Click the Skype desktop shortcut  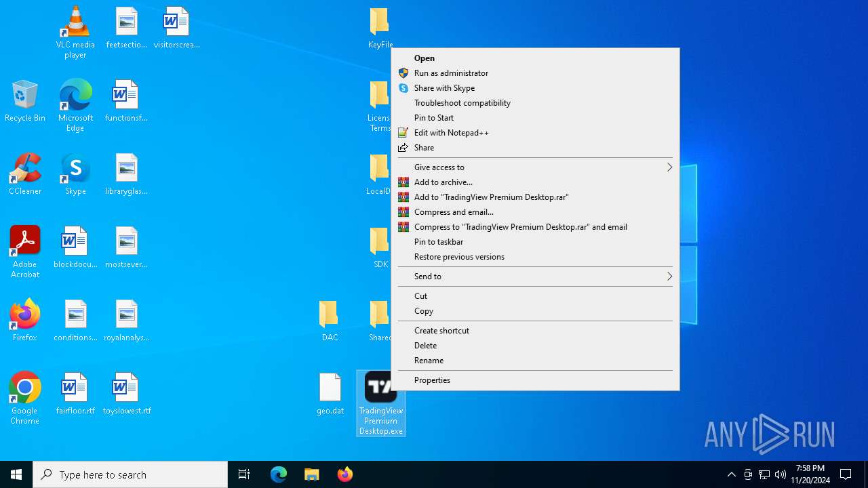75,174
